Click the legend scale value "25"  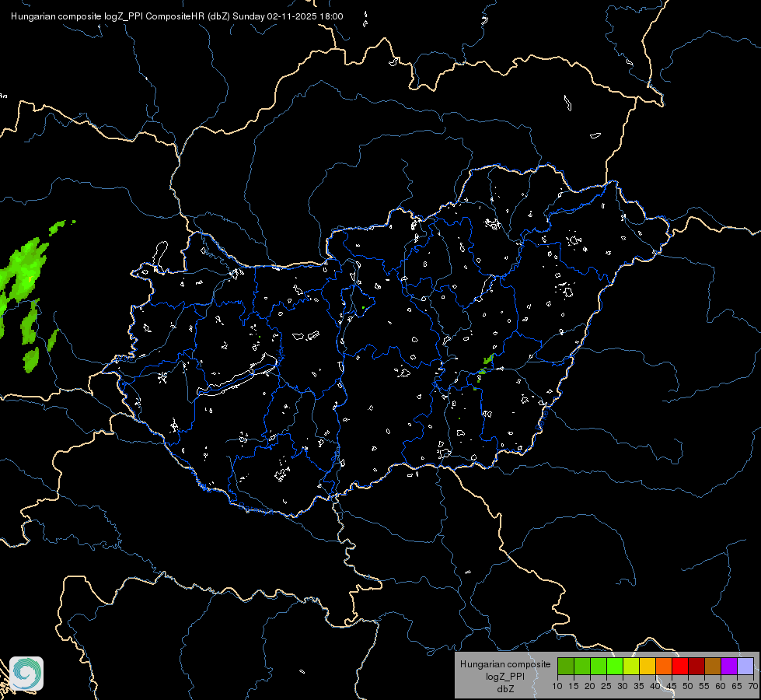[606, 686]
